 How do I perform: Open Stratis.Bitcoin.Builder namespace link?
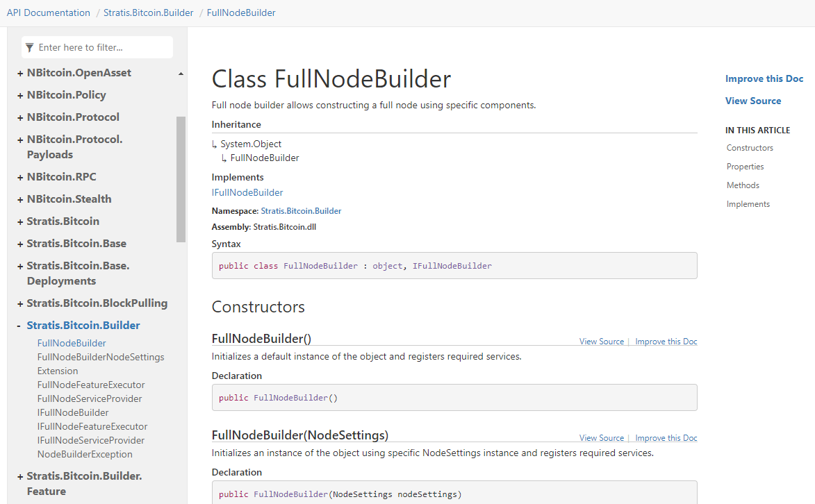tap(301, 211)
